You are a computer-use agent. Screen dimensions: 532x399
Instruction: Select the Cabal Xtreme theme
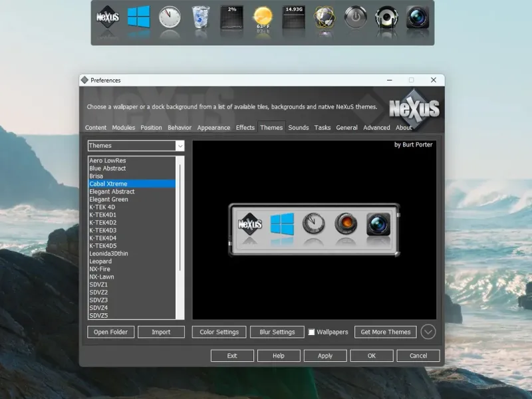tap(132, 184)
